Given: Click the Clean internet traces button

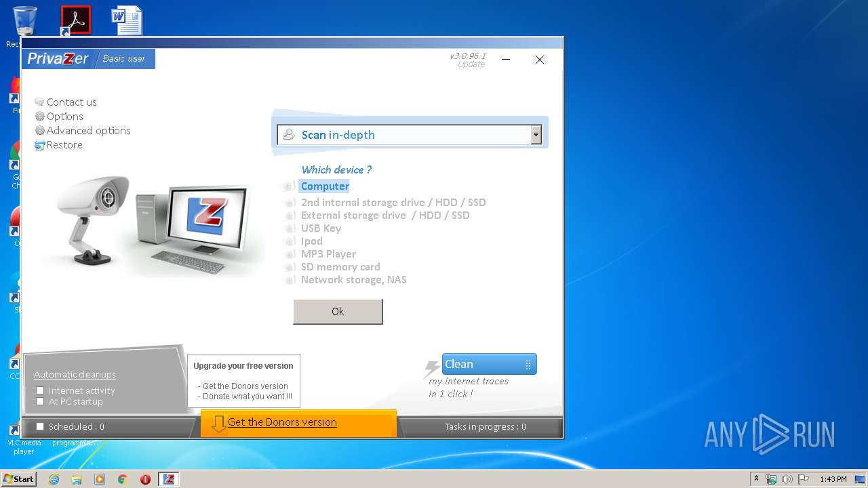Looking at the screenshot, I should 489,364.
